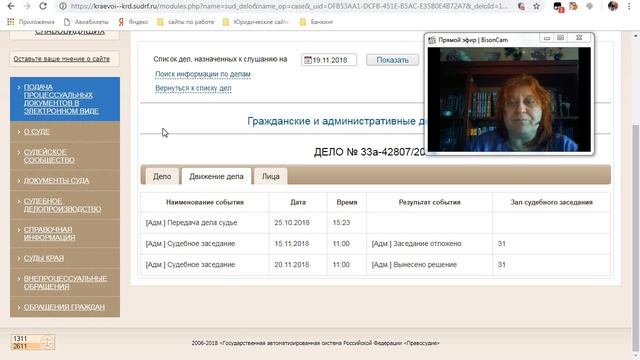Open Поиск информации по делам link
Viewport: 640px width, 360px height.
[x=203, y=74]
